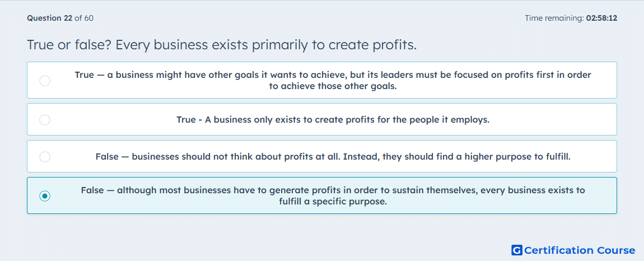
Task: Click 'fulfill a specific purpose.' line in last option
Action: pyautogui.click(x=333, y=202)
